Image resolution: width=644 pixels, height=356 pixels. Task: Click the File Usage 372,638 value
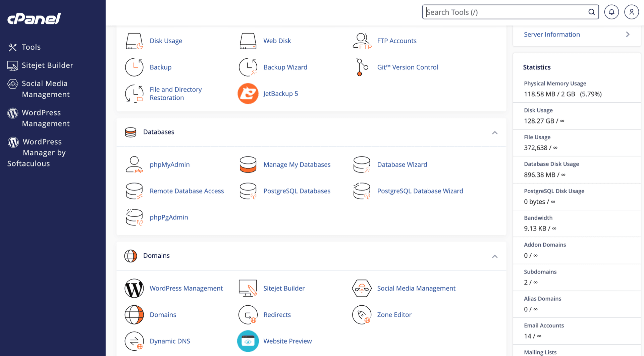[541, 148]
